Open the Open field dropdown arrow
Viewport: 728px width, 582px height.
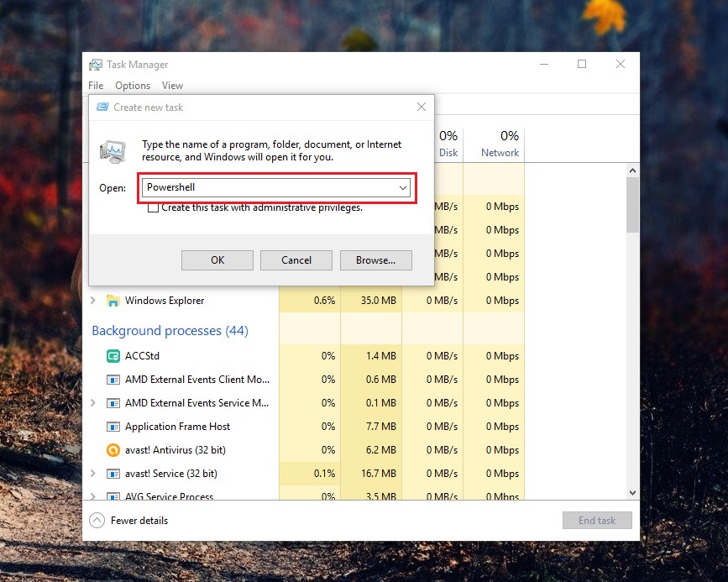click(x=403, y=188)
